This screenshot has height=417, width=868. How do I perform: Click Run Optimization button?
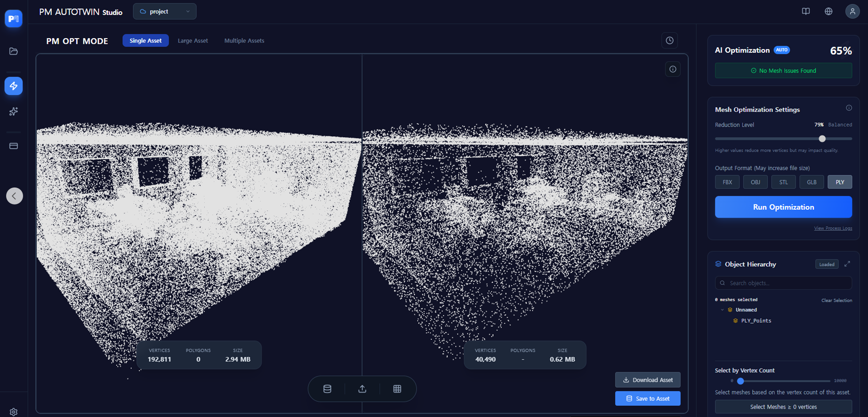click(x=783, y=207)
